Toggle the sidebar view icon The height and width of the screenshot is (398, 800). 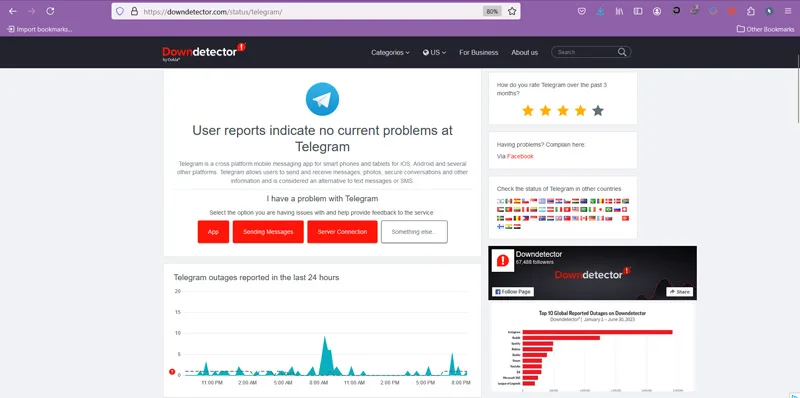(638, 11)
